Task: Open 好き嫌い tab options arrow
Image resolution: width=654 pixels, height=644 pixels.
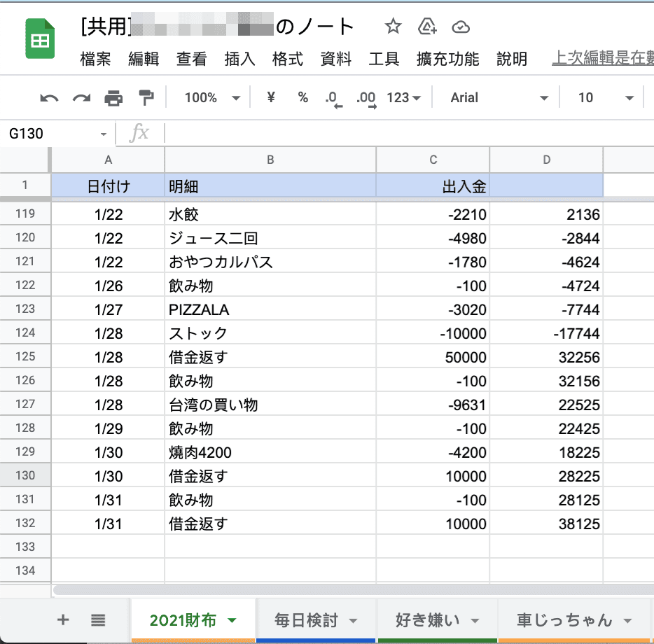Action: 475,621
